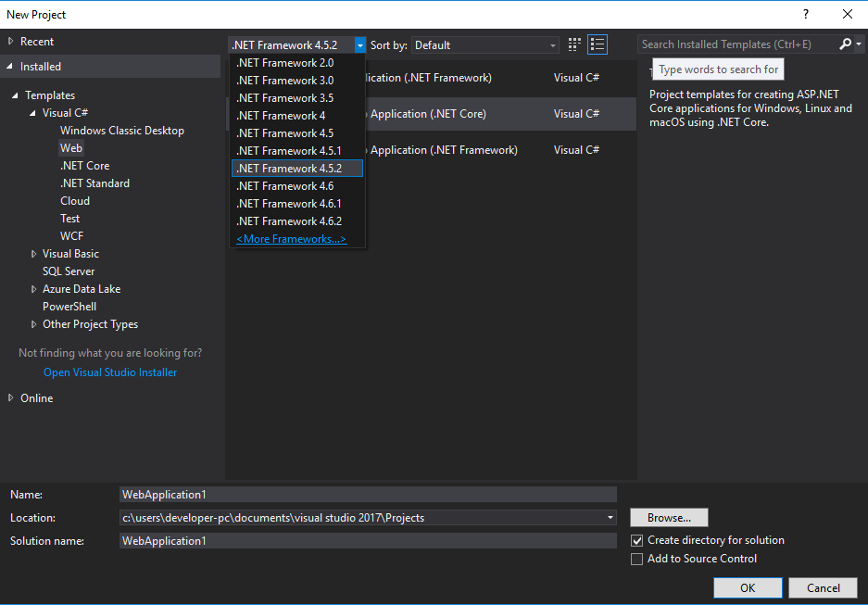Expand the Azure Data Lake node
This screenshot has height=605, width=868.
click(x=33, y=289)
